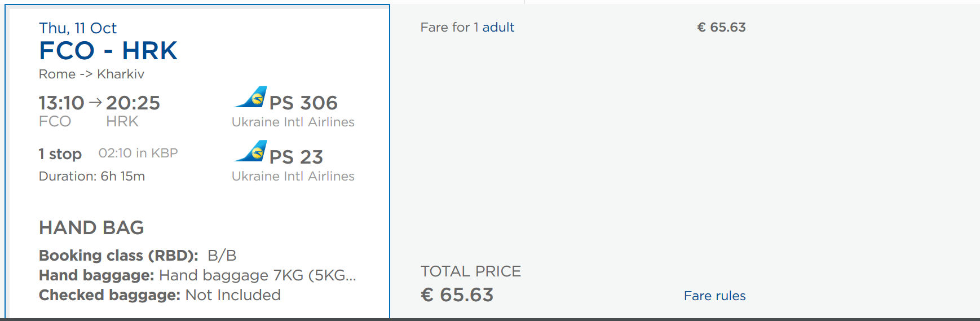Click the airline logo beside PS 23
Screen dimensions: 980x321
tap(251, 151)
